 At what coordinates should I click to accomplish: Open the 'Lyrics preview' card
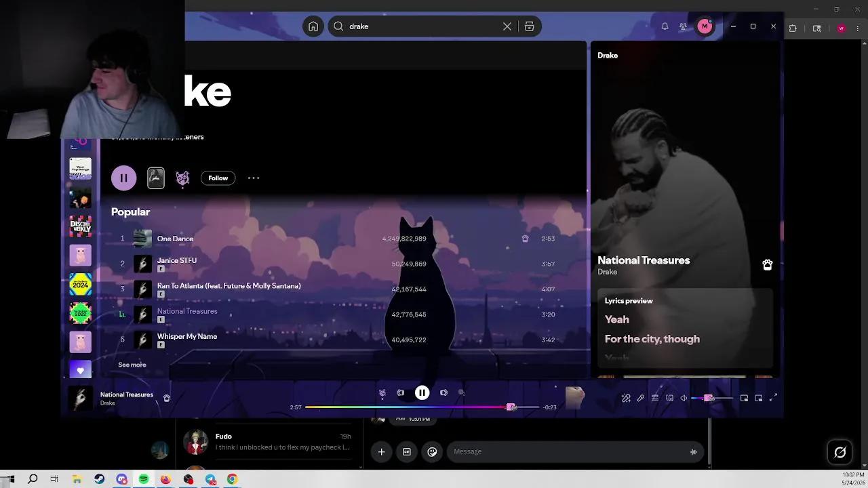(685, 328)
